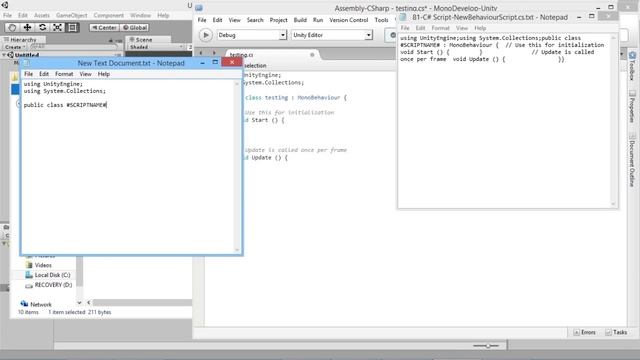The image size is (640, 360).
Task: Switch to the Hierarchy tab
Action: coord(23,40)
